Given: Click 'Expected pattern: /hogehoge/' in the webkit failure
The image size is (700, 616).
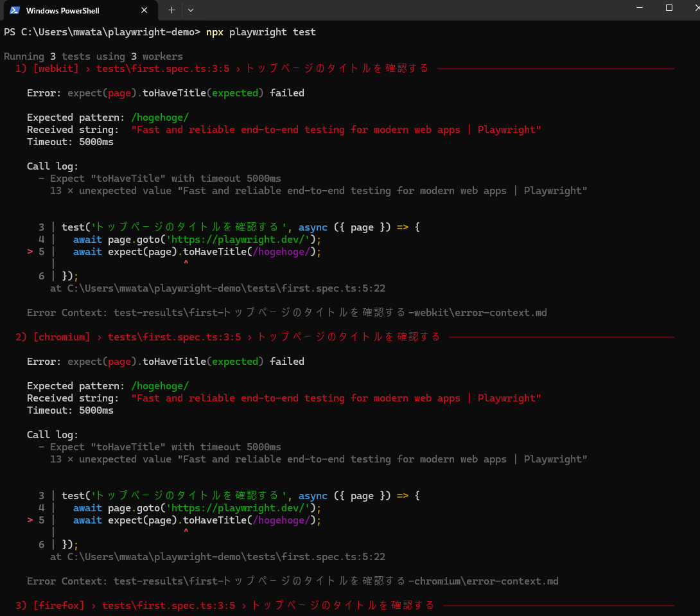Looking at the screenshot, I should pyautogui.click(x=108, y=118).
